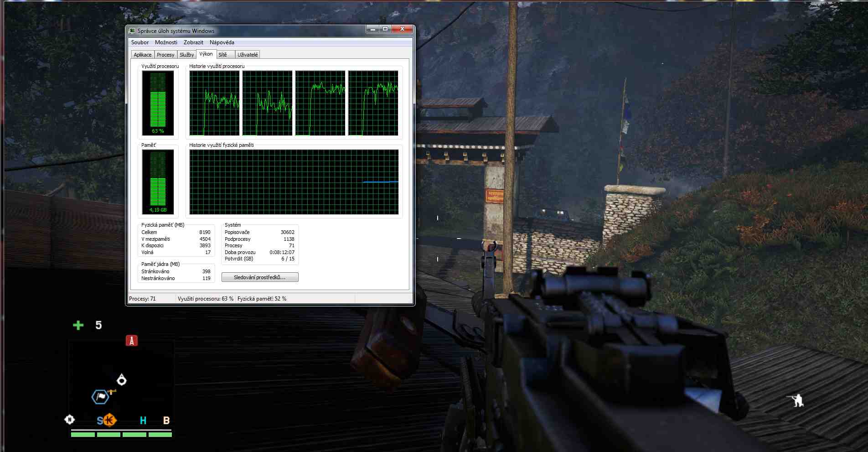Switch to the Procesy tab
Viewport: 868px width, 452px height.
[x=165, y=55]
